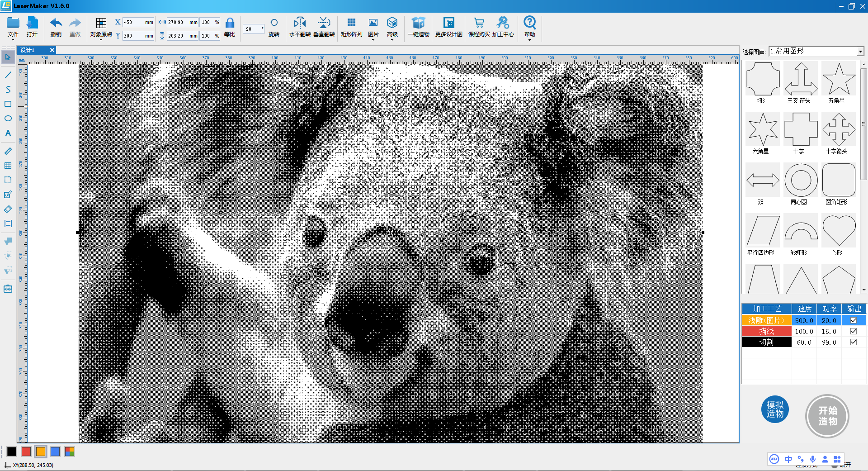Toggle output checkbox for 切割 row
The image size is (868, 471).
point(854,342)
